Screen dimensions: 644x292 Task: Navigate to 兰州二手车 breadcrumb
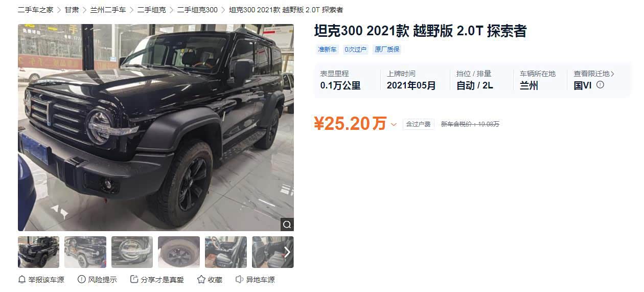tap(108, 10)
